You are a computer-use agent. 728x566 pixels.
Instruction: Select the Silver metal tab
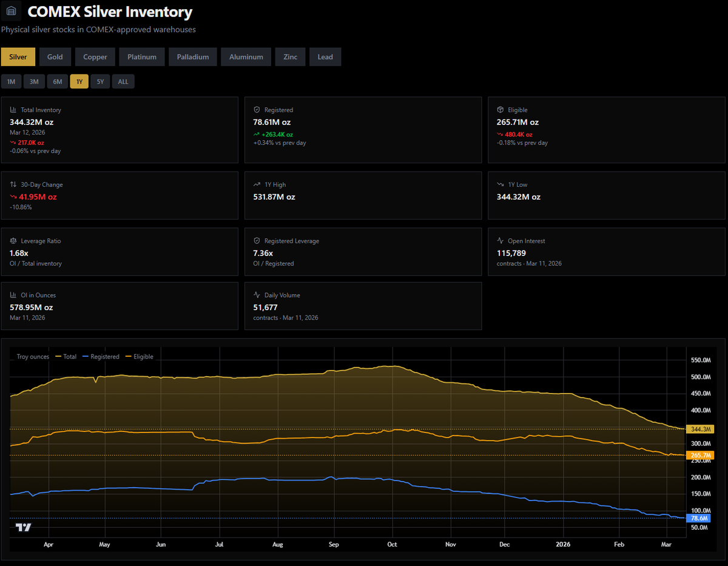click(18, 57)
